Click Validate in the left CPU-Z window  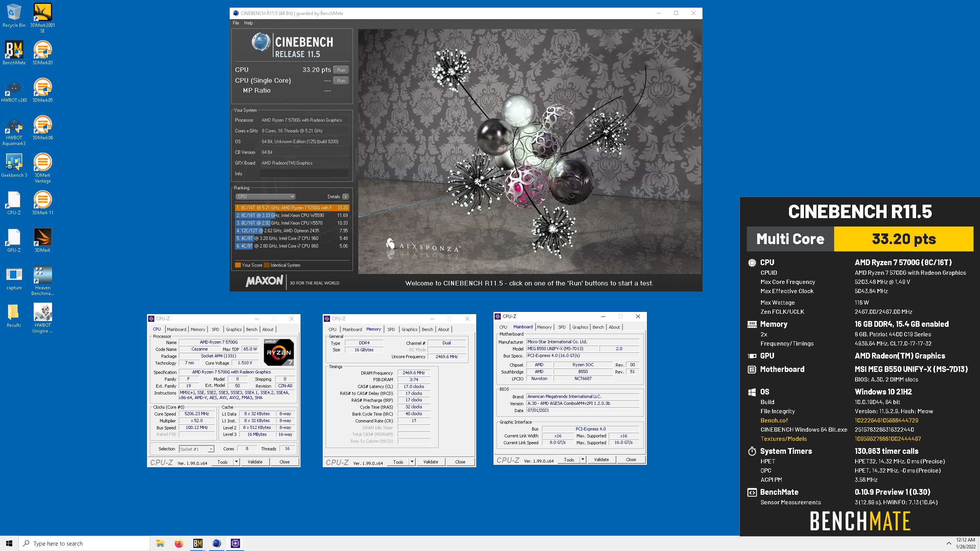click(255, 462)
